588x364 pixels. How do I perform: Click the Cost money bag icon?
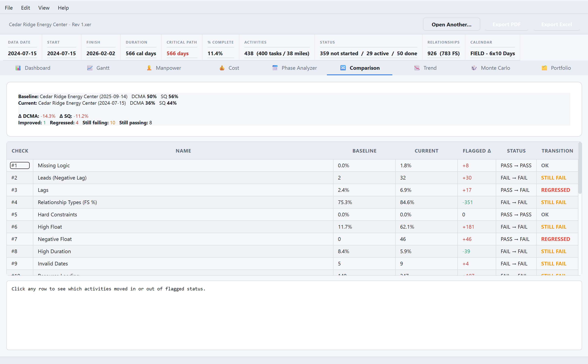222,68
